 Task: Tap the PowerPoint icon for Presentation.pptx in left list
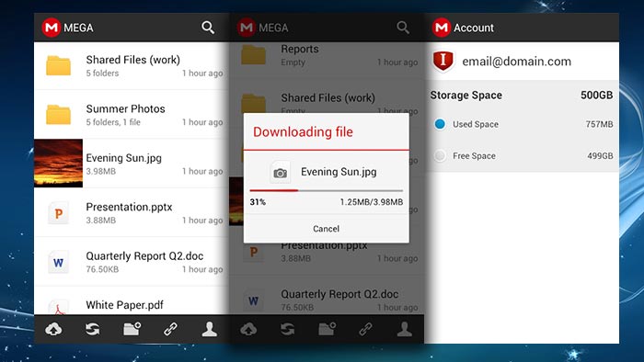coord(58,213)
